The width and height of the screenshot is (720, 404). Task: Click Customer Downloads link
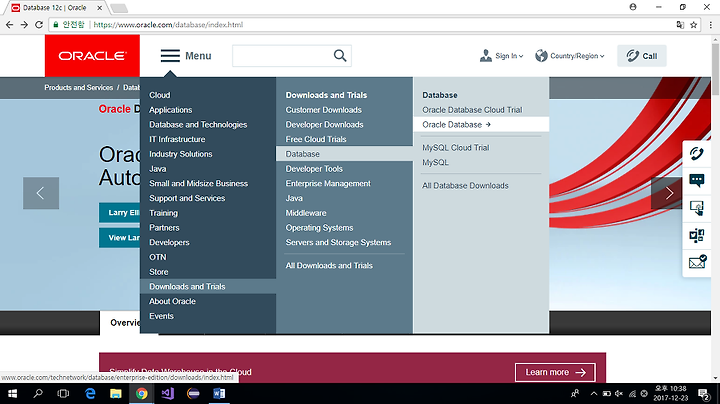pyautogui.click(x=323, y=110)
